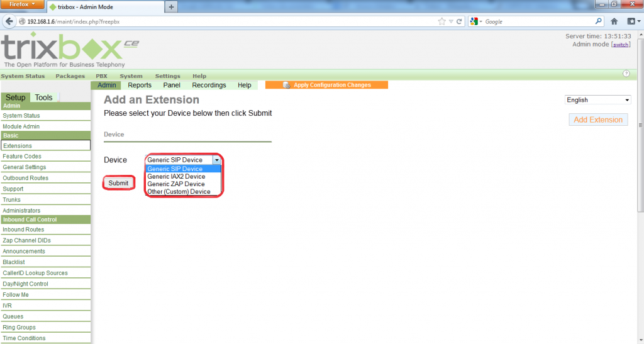The image size is (644, 344).
Task: Click the reload page icon
Action: coord(459,21)
